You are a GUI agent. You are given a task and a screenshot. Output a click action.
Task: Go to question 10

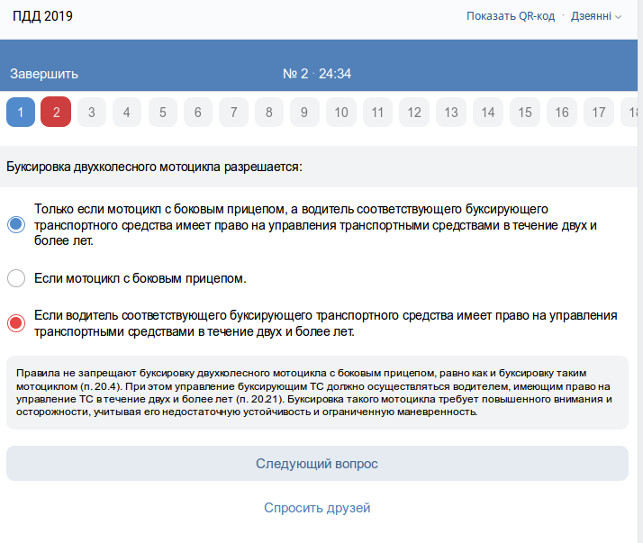coord(341,112)
